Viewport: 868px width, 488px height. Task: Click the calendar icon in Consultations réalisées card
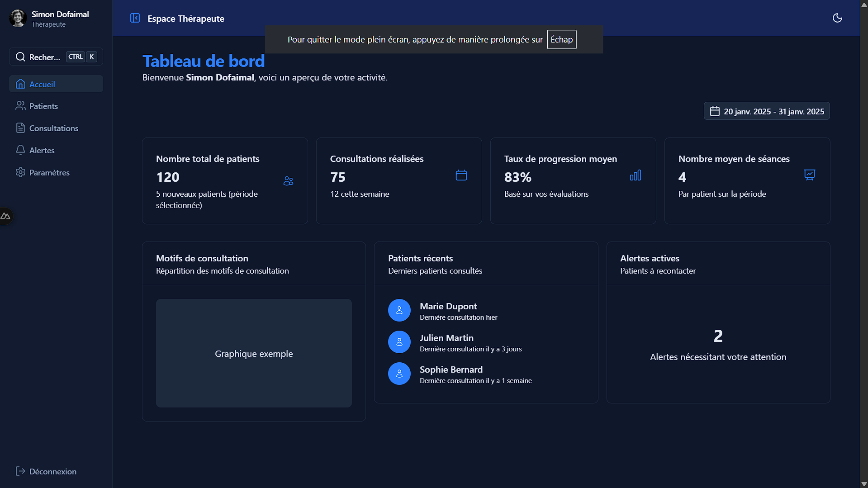(x=461, y=175)
